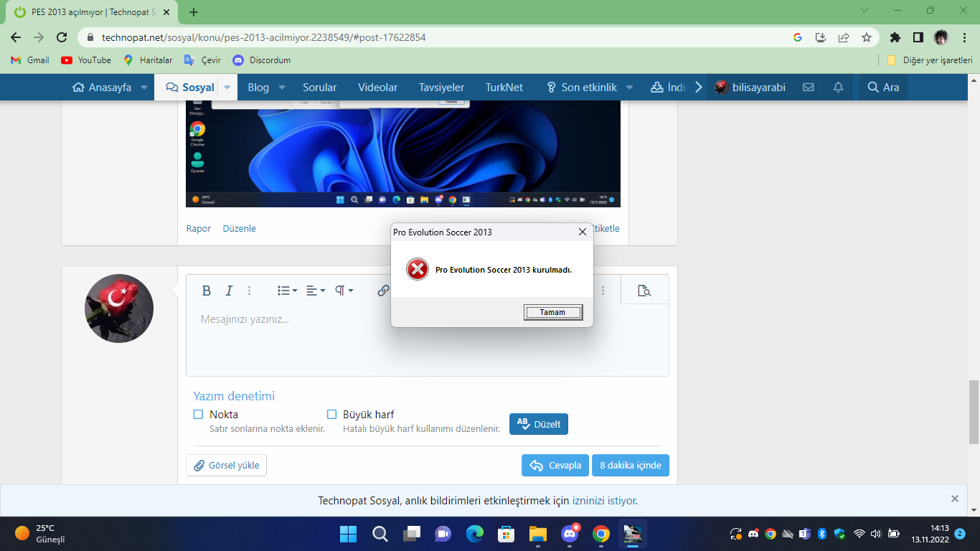The height and width of the screenshot is (551, 980).
Task: Open the forum alerts bell icon
Action: click(x=838, y=88)
